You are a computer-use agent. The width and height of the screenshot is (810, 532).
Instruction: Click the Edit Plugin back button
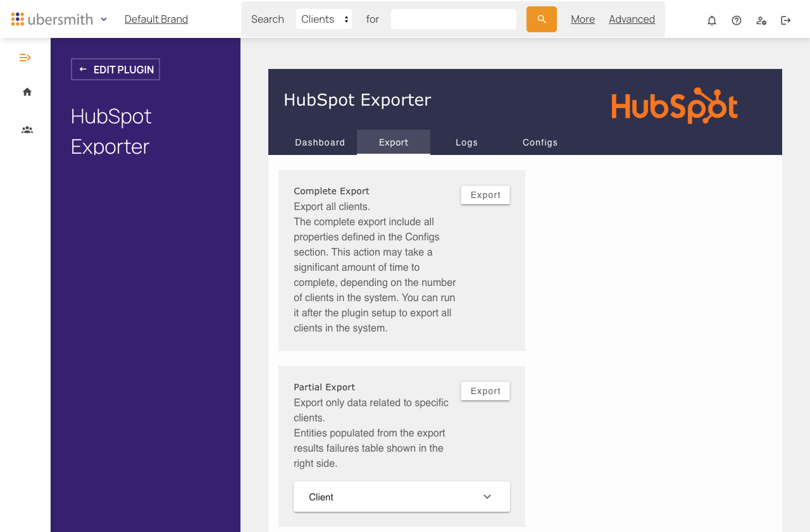[115, 70]
